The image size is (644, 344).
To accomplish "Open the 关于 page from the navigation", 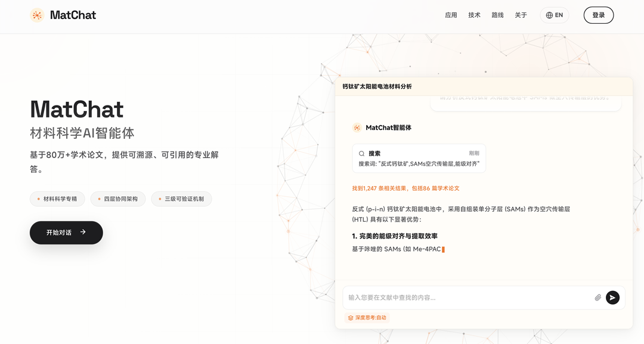I will pyautogui.click(x=521, y=16).
